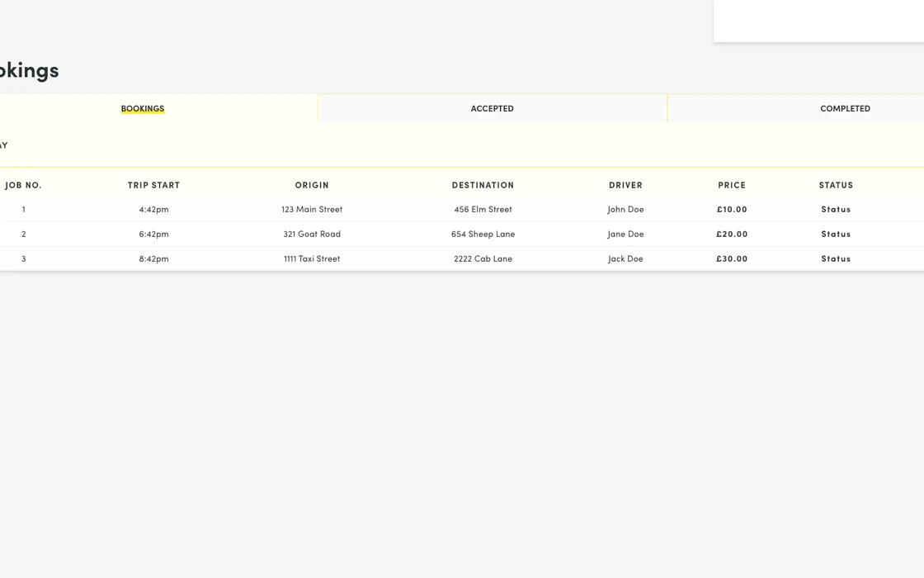Click the 6:42pm trip start time
924x578 pixels.
pos(153,235)
